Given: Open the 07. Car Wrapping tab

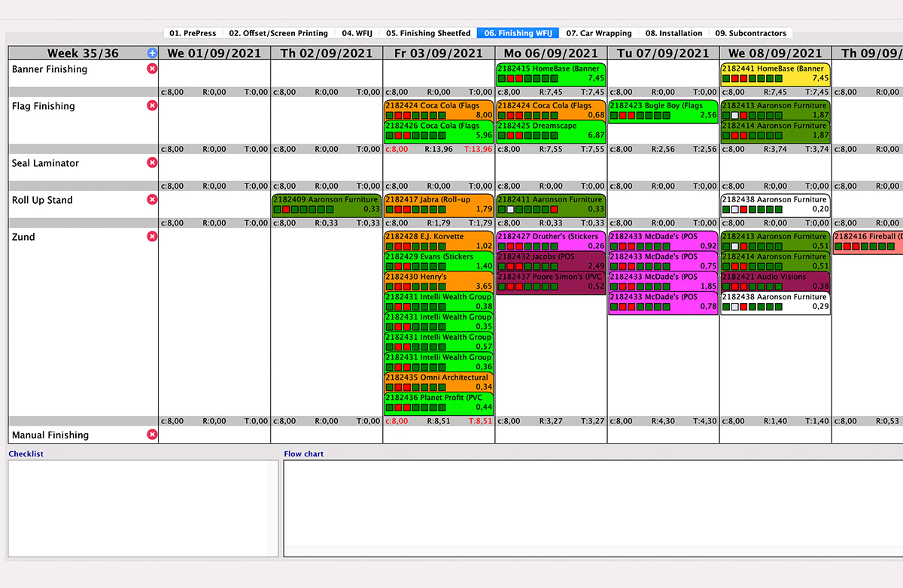Looking at the screenshot, I should tap(599, 33).
